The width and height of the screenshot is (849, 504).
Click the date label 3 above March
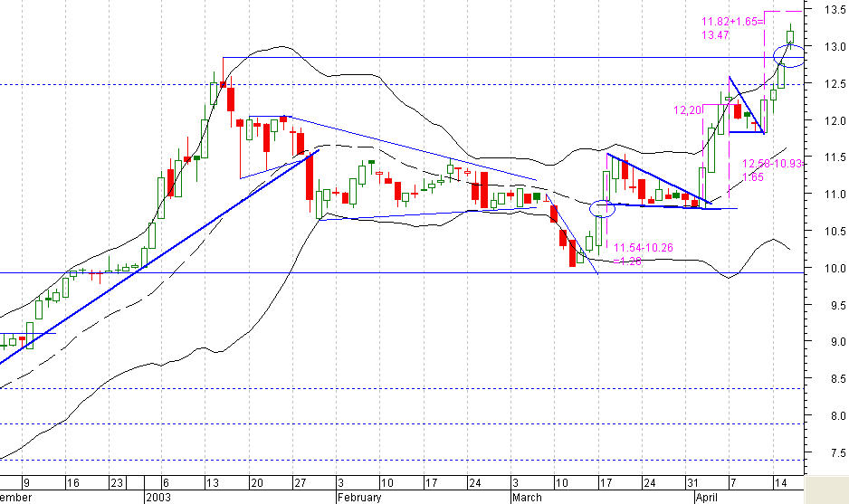point(515,483)
